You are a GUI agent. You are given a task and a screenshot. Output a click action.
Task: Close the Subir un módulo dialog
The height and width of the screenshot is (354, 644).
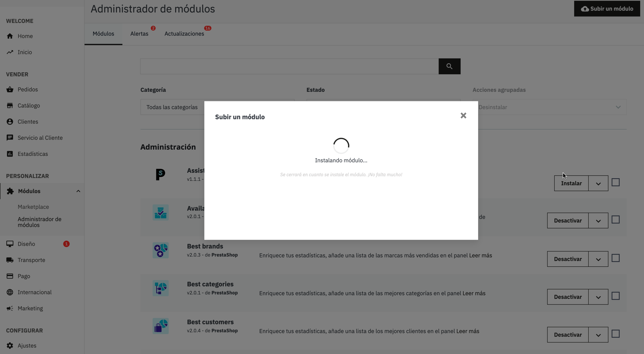pyautogui.click(x=463, y=115)
